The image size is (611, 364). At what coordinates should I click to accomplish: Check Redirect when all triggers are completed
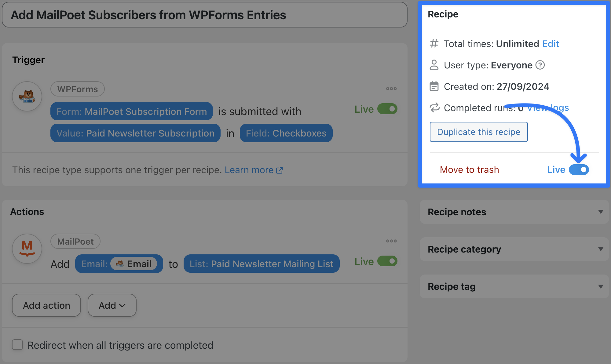17,345
